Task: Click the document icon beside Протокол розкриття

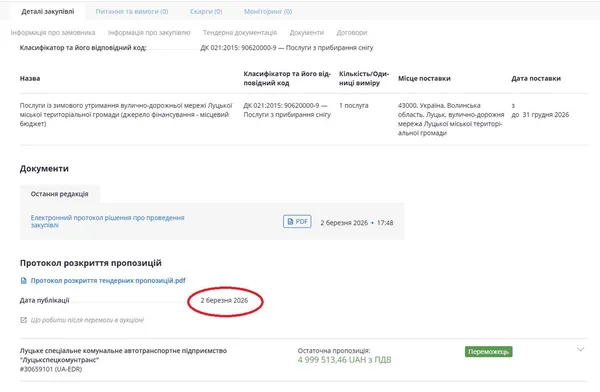Action: click(x=24, y=281)
